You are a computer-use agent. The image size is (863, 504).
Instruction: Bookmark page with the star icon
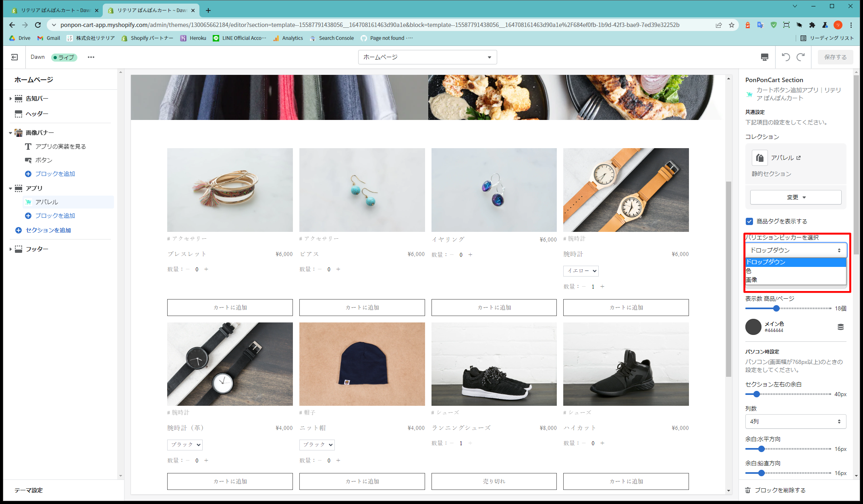tap(732, 25)
